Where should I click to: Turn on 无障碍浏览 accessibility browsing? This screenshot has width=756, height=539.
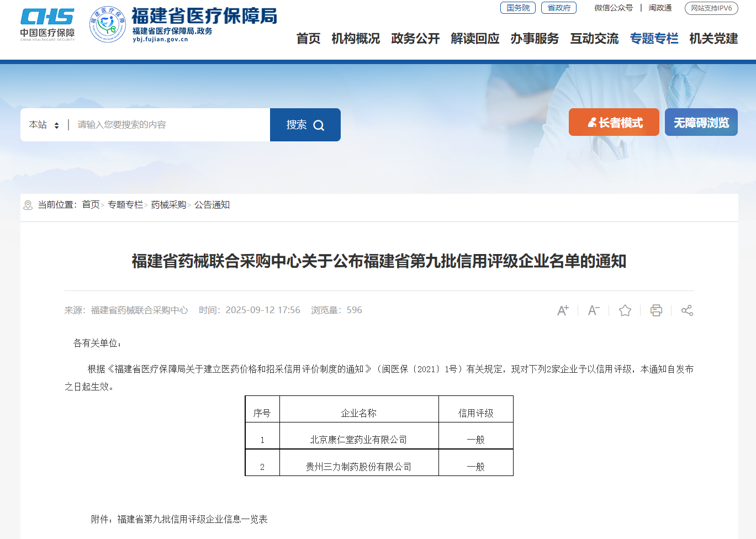pos(701,123)
